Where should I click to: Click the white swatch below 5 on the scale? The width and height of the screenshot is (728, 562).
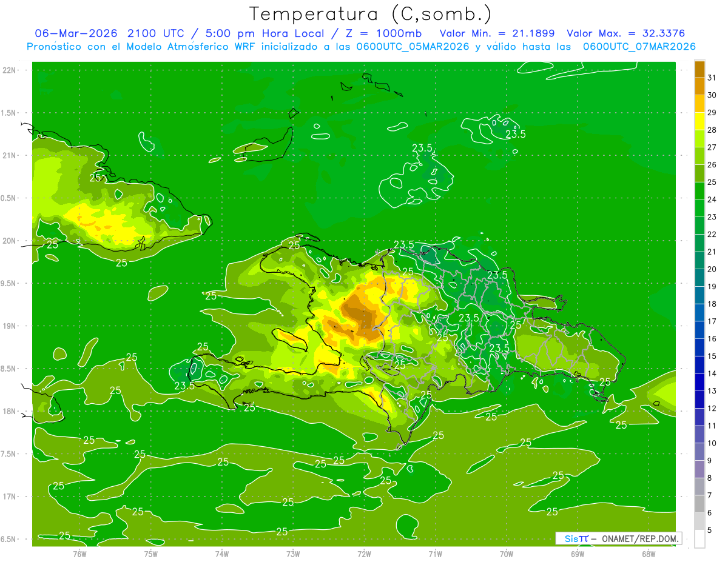(699, 539)
